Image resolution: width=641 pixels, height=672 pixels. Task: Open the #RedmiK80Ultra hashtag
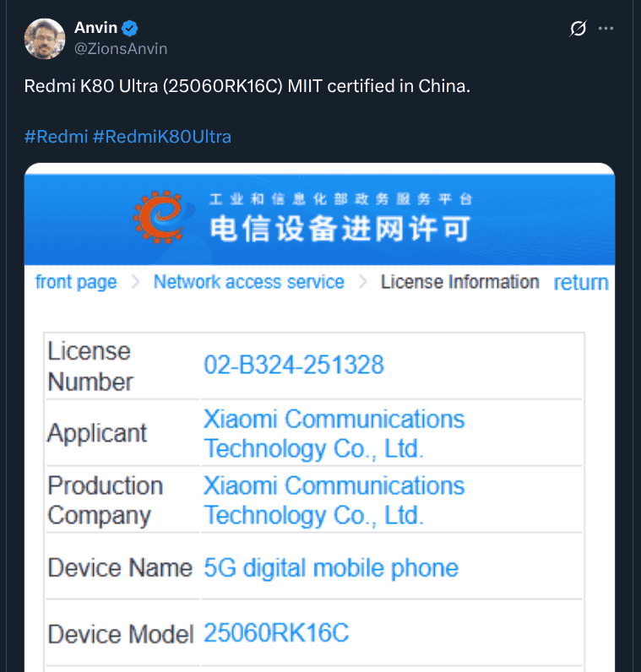pyautogui.click(x=162, y=137)
